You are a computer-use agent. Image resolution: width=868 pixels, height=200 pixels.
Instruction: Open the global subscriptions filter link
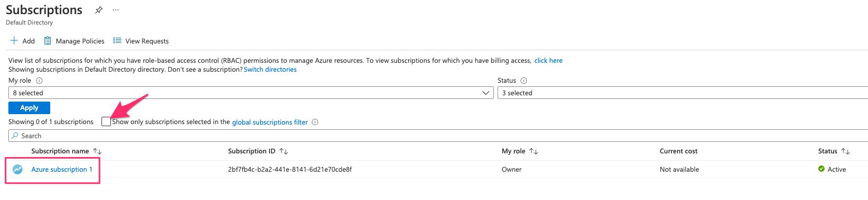point(270,122)
